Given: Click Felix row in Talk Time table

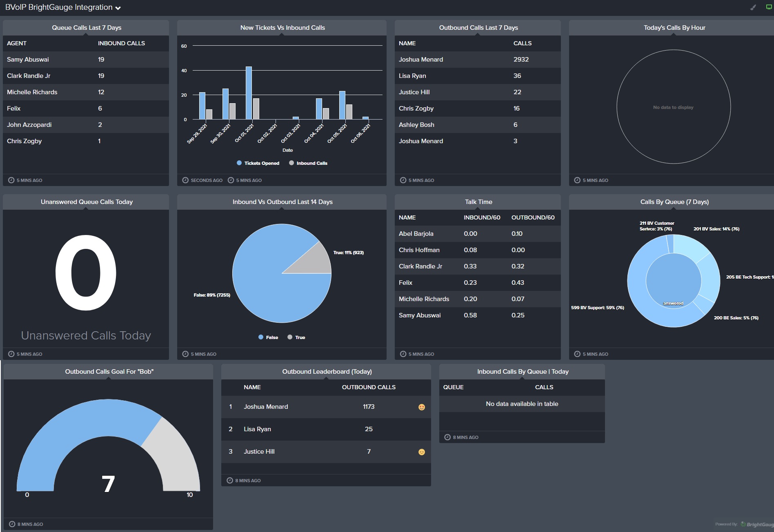Looking at the screenshot, I should point(478,283).
